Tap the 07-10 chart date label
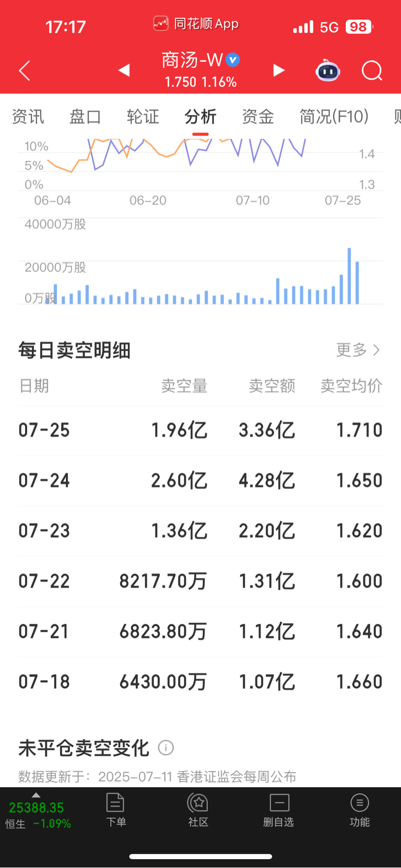401x868 pixels. (x=253, y=200)
